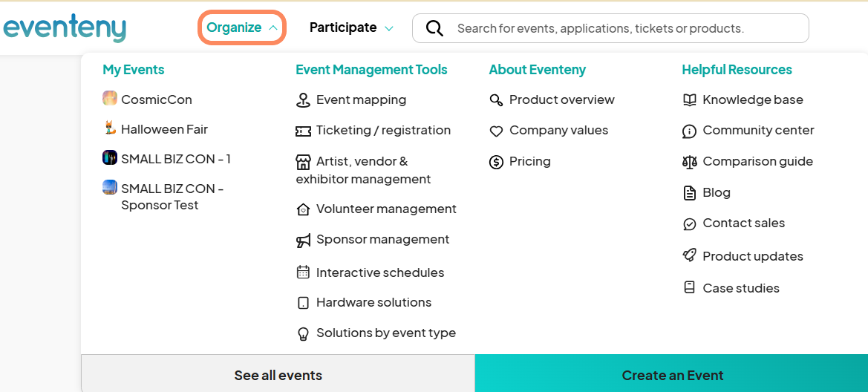868x392 pixels.
Task: Collapse the Organize dropdown menu
Action: (242, 27)
